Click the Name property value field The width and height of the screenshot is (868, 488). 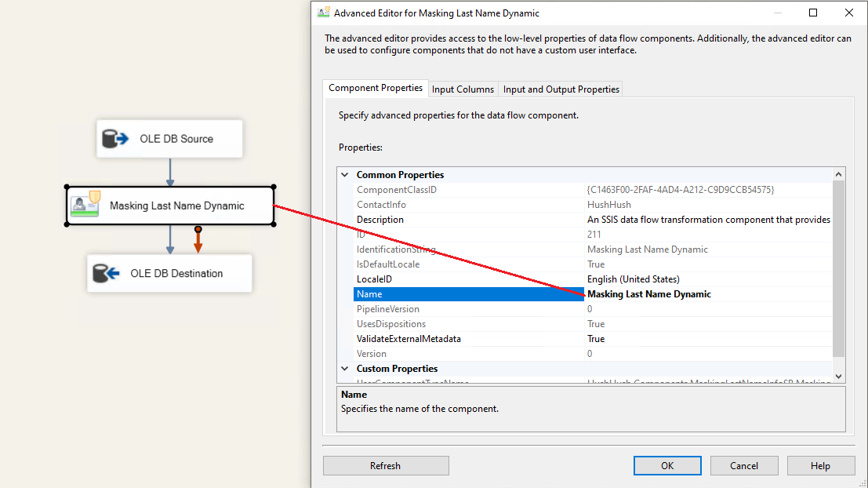(x=707, y=294)
